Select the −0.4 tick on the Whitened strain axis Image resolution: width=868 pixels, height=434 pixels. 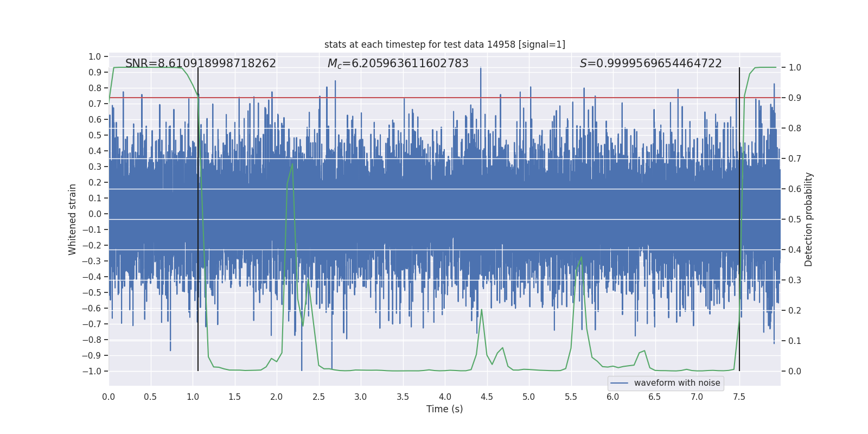(x=92, y=277)
